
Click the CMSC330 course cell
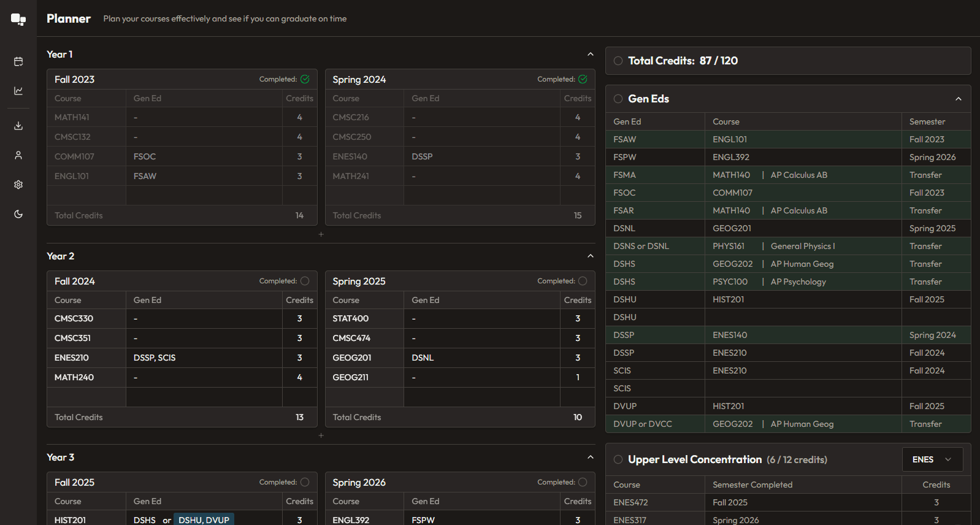point(86,318)
